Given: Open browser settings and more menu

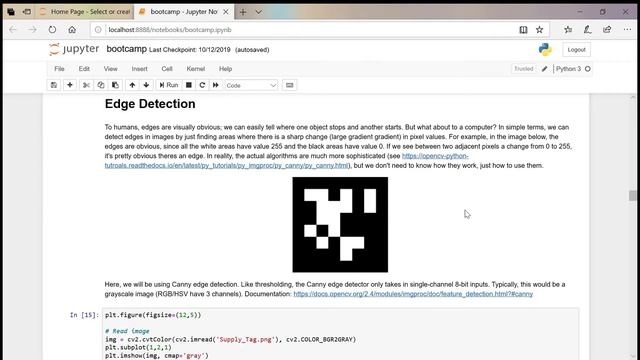Looking at the screenshot, I should [x=627, y=30].
